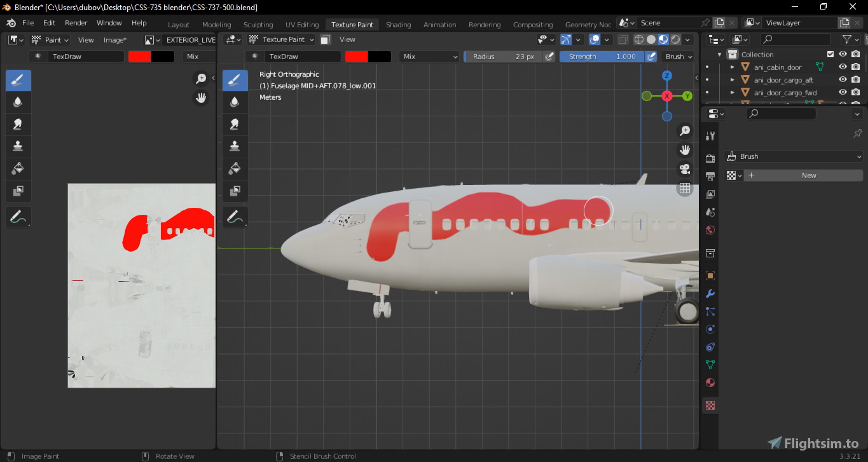The height and width of the screenshot is (462, 868).
Task: Click the red paint color swatch
Action: pyautogui.click(x=356, y=56)
